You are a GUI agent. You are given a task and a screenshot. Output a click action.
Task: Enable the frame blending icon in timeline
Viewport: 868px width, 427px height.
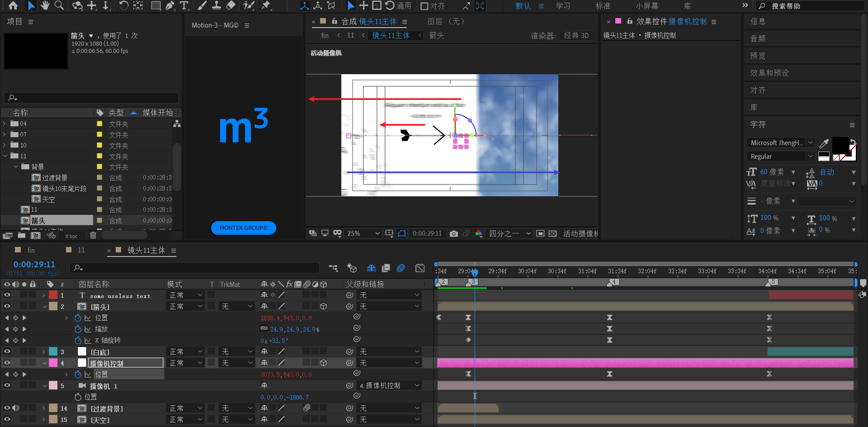(x=386, y=268)
